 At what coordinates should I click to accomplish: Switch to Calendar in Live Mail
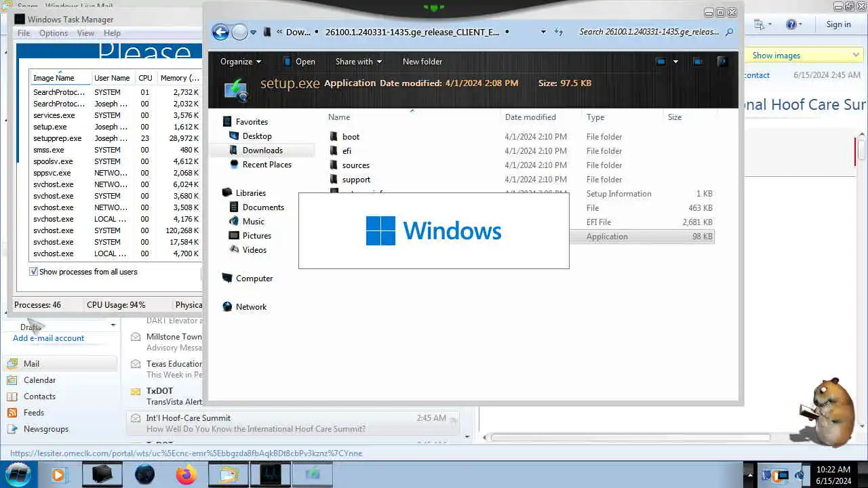click(x=39, y=380)
